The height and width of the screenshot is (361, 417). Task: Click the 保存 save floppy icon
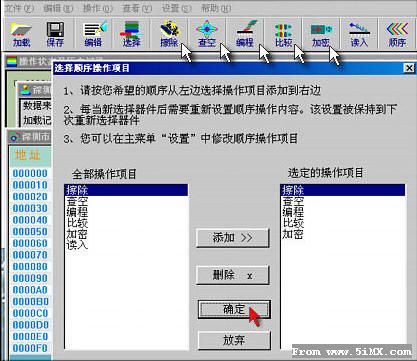pos(55,34)
